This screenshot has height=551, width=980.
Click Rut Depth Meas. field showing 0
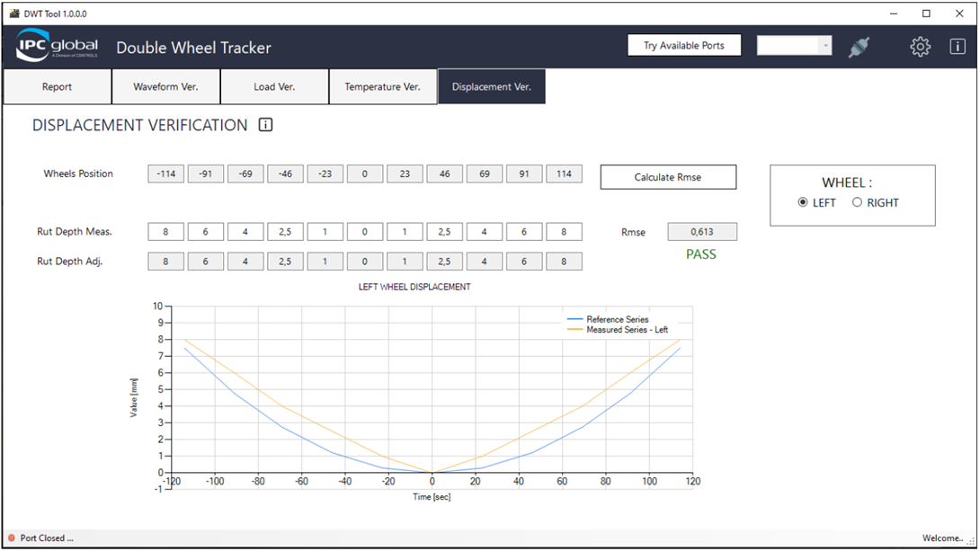[365, 232]
